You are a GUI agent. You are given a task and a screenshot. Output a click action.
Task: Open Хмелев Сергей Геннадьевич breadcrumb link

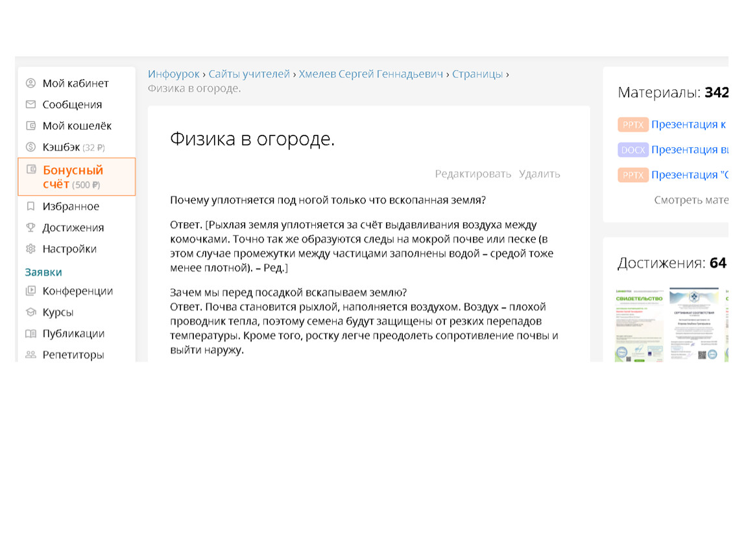(370, 74)
